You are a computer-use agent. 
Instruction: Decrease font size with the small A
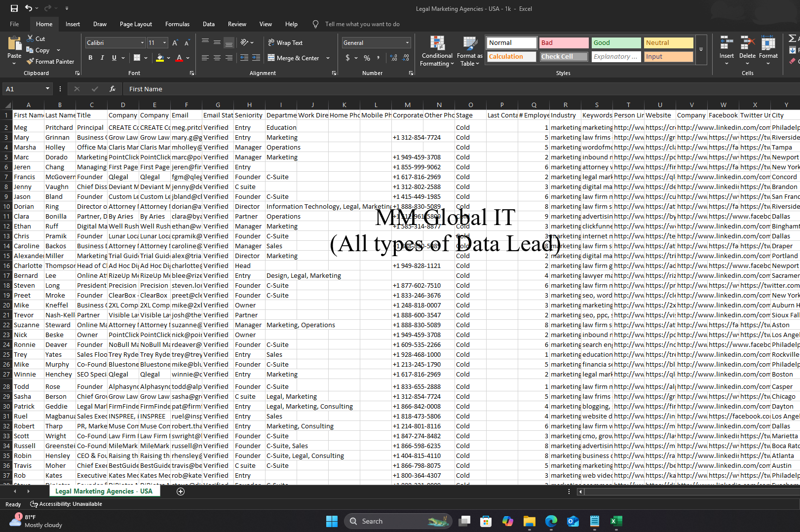pos(187,43)
